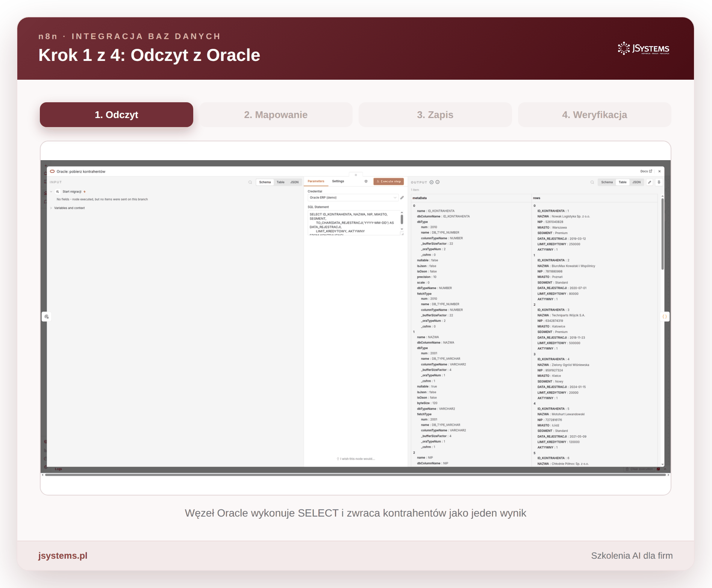Open the Credential dropdown Oracle ERP (demo)

[x=353, y=198]
